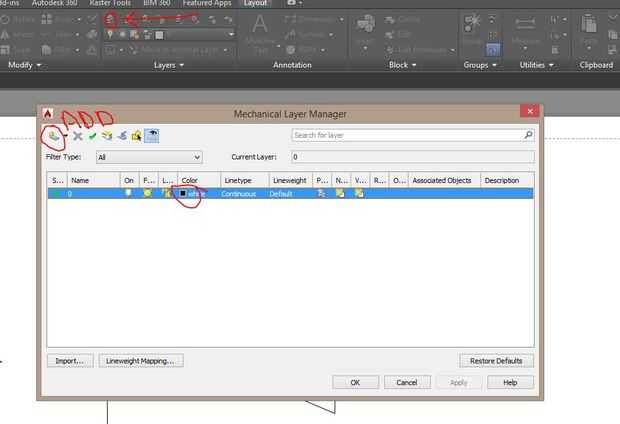The height and width of the screenshot is (424, 620).
Task: Click the Lineweight Mapping... button
Action: 141,361
